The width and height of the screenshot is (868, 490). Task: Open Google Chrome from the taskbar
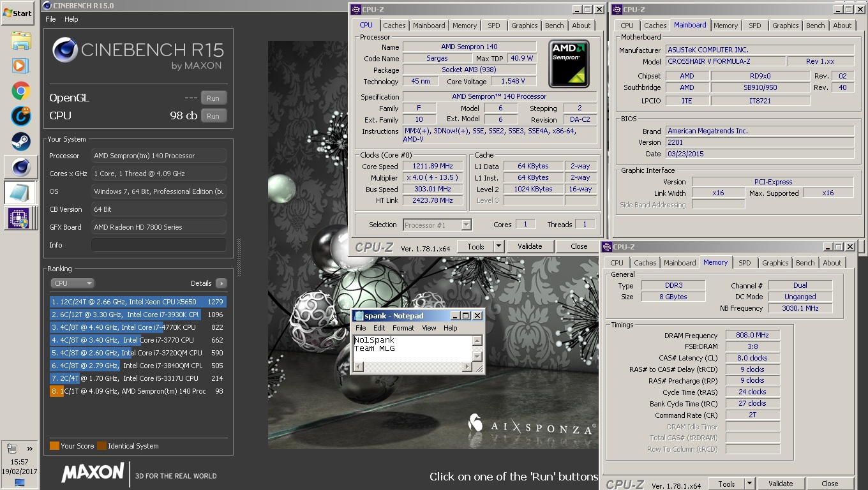(20, 91)
